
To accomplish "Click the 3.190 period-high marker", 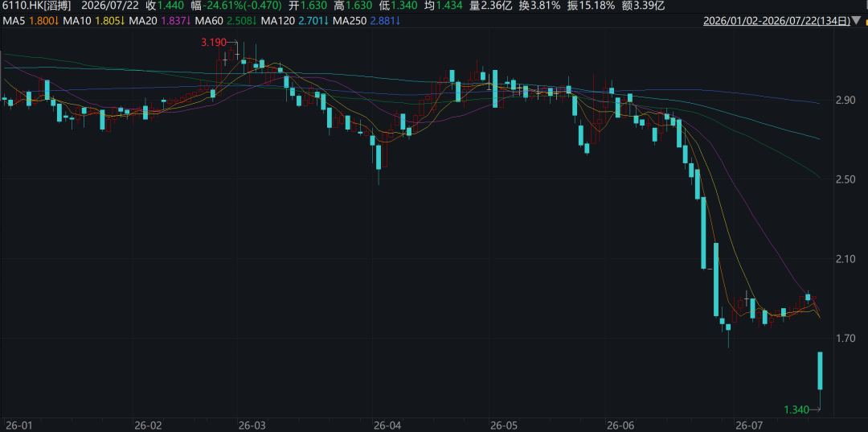I will pos(212,42).
